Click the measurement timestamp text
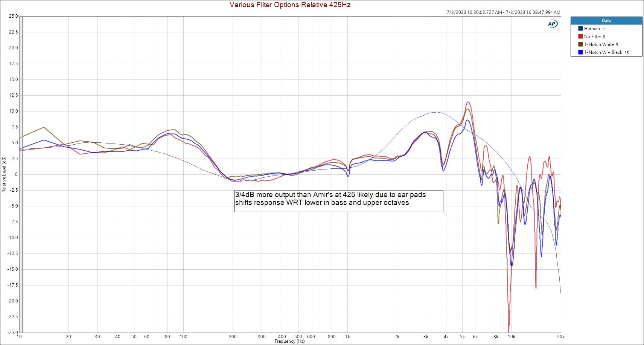 click(x=503, y=12)
